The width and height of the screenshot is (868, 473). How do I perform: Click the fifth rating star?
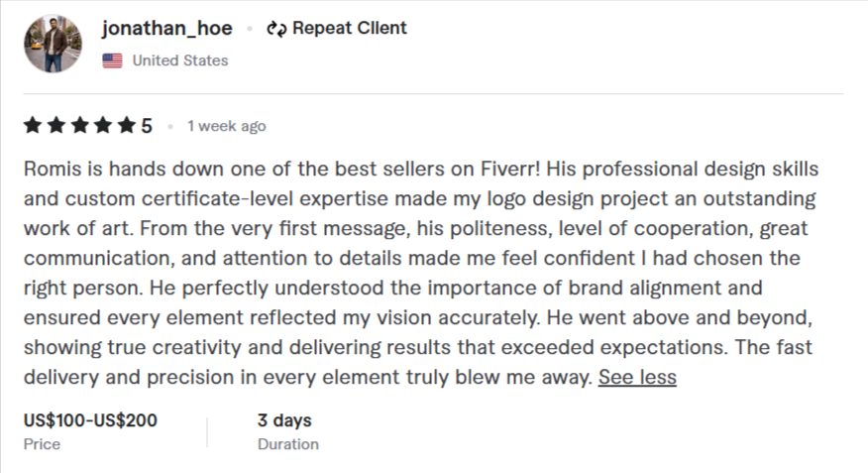coord(126,126)
